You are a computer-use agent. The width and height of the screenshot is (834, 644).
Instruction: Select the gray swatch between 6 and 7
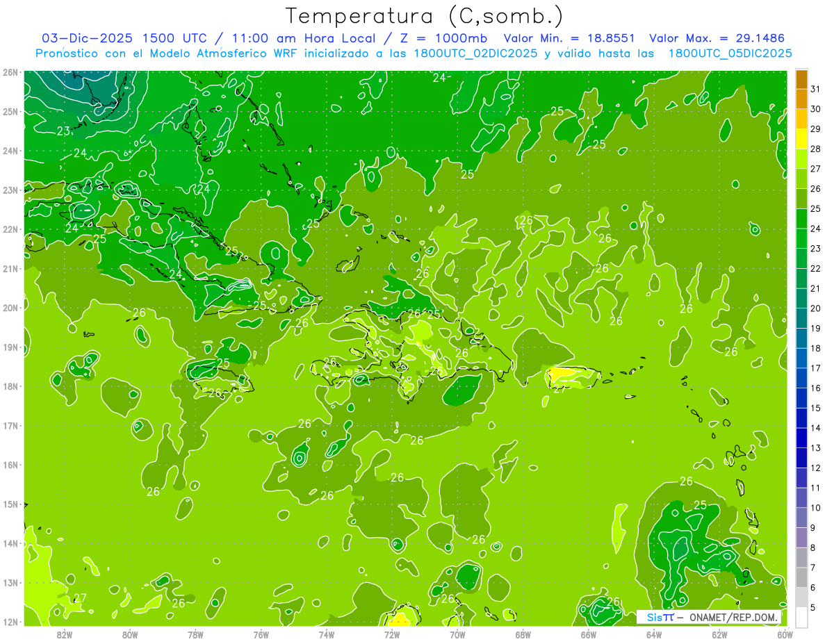tap(802, 577)
